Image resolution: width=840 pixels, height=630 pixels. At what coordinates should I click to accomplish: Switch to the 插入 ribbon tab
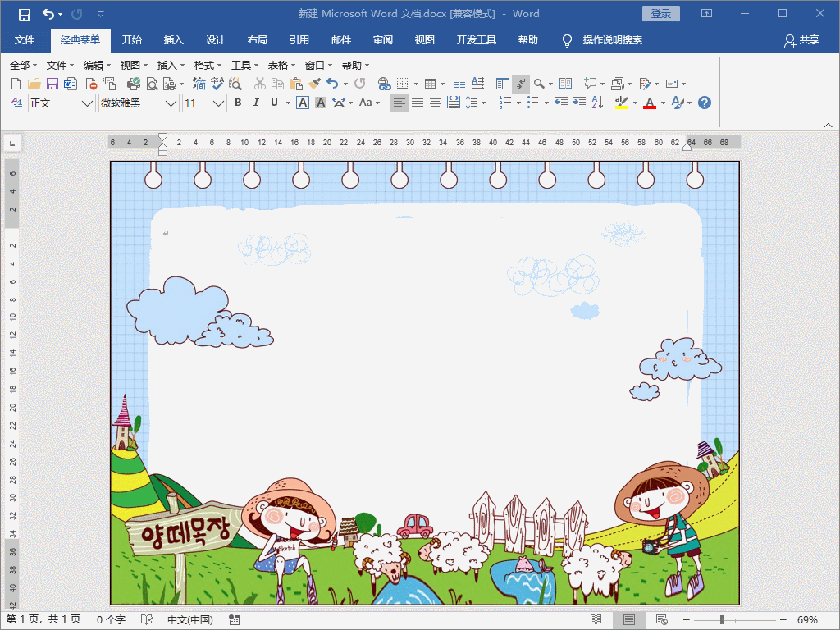[174, 40]
